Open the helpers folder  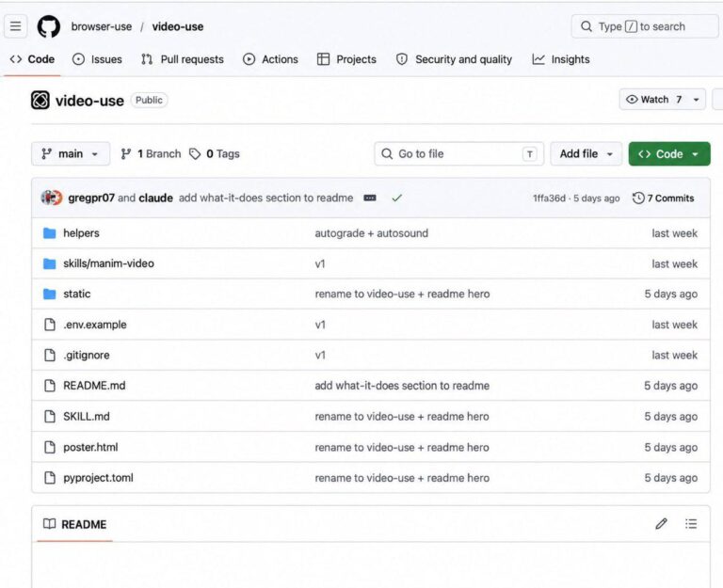(x=81, y=233)
